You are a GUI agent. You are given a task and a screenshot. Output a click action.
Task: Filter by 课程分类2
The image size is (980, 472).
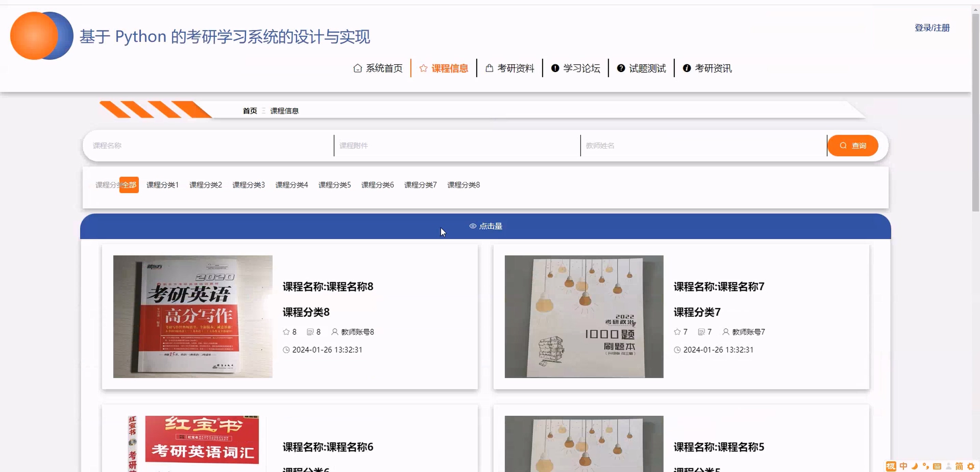pos(205,185)
